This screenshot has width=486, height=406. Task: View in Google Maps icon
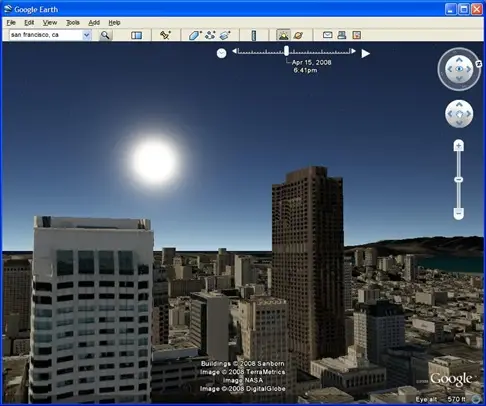coord(357,35)
